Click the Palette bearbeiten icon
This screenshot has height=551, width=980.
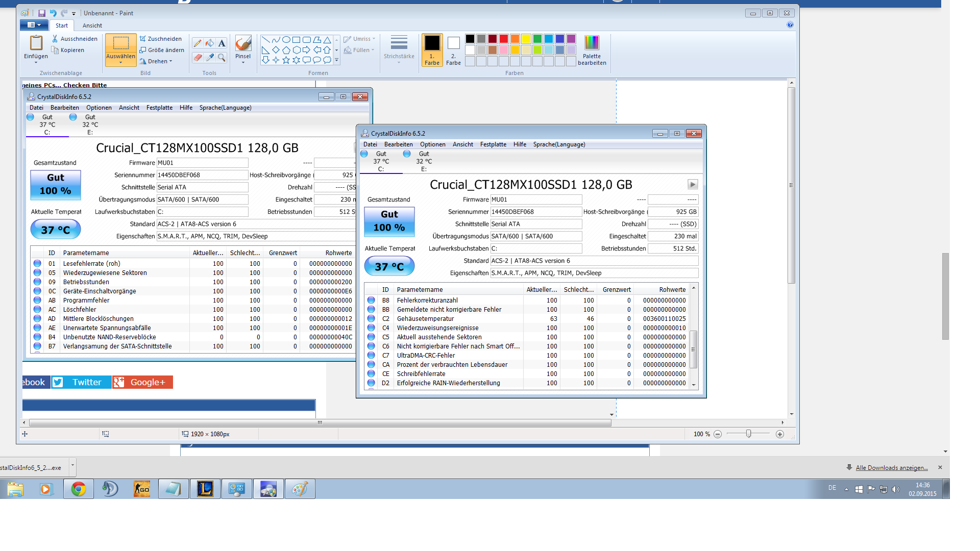(x=592, y=43)
